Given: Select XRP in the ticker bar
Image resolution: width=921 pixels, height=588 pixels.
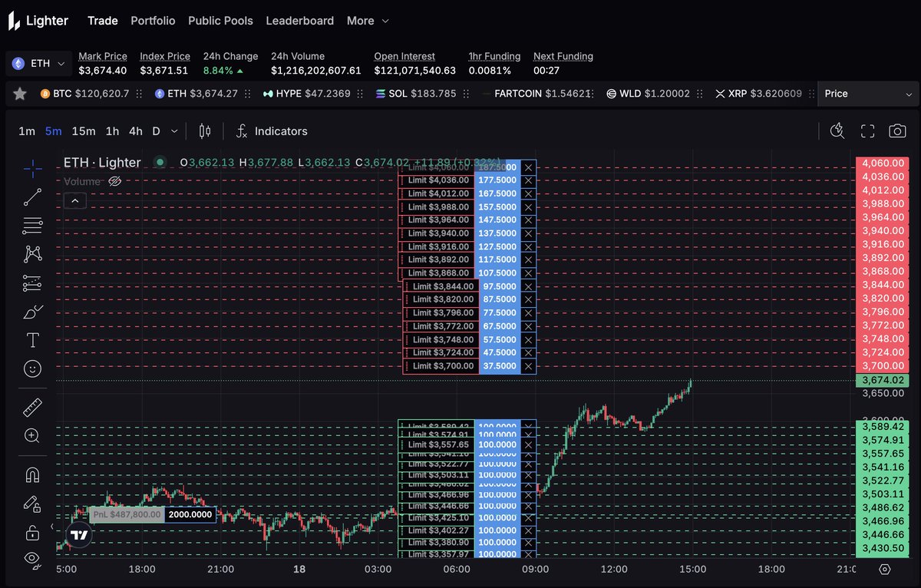Looking at the screenshot, I should pos(758,94).
